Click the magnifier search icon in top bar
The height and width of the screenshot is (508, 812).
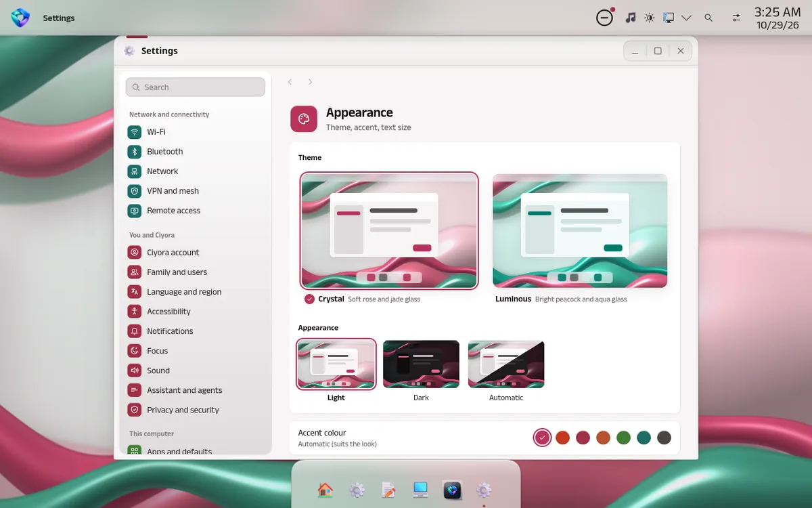[x=708, y=18]
